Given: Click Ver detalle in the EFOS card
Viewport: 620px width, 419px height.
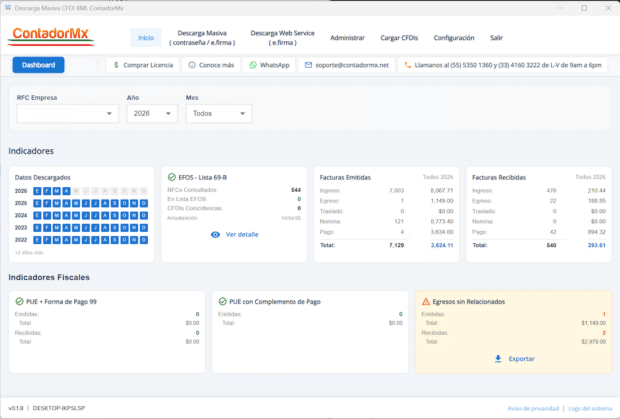Looking at the screenshot, I should point(234,234).
